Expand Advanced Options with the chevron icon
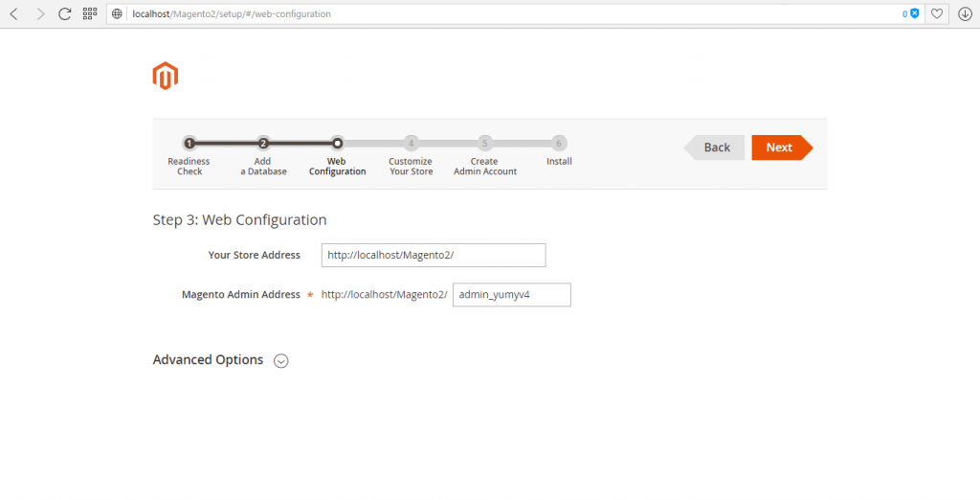 pos(281,360)
